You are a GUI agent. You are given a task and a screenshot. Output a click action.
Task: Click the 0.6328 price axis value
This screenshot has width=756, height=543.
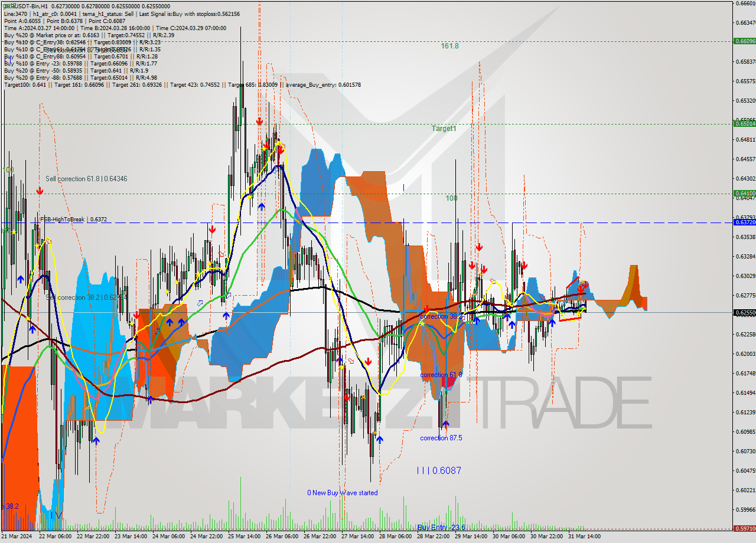click(745, 256)
